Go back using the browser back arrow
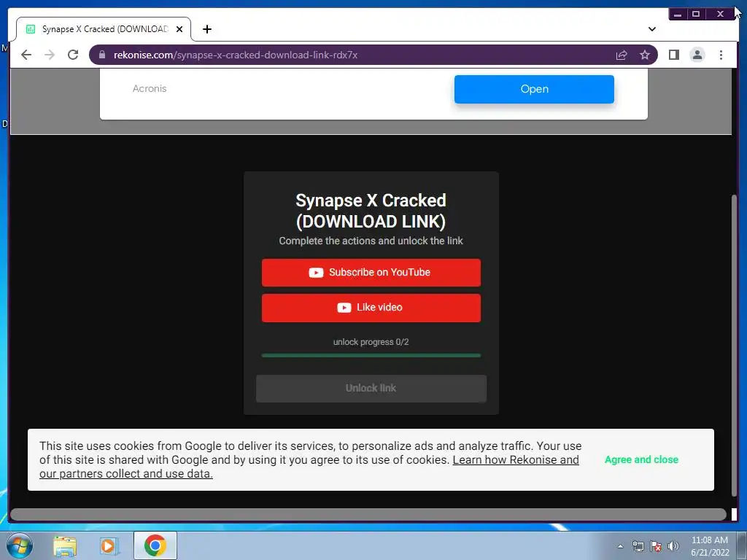 (x=26, y=55)
